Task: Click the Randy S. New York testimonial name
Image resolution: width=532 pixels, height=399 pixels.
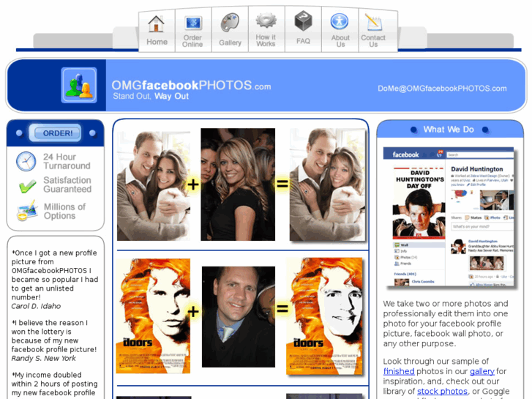Action: pos(43,358)
